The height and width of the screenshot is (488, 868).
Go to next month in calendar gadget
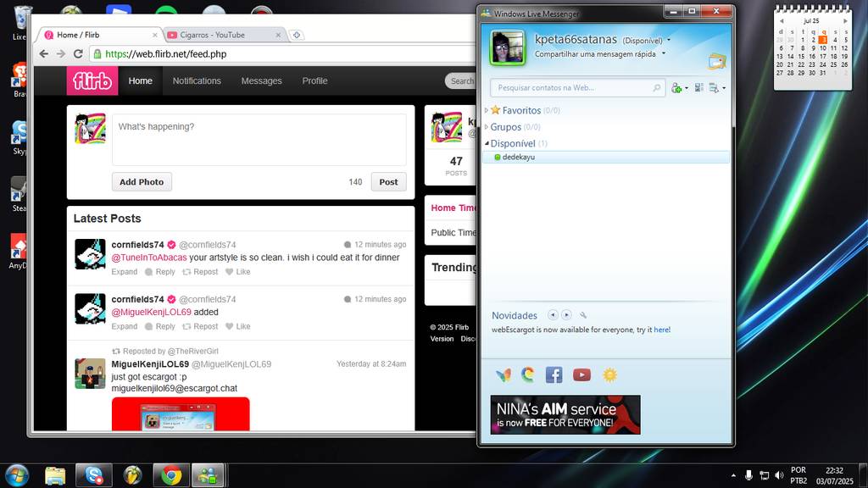tap(845, 21)
